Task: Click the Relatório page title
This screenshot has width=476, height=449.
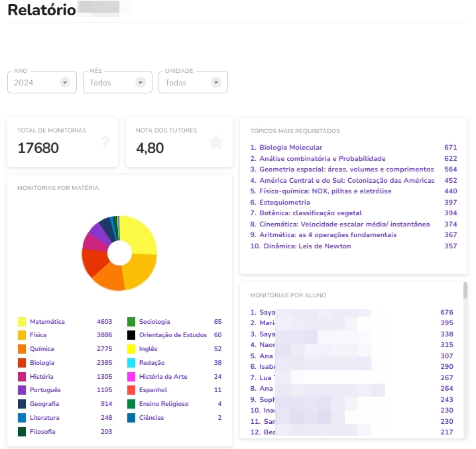Action: (x=42, y=10)
